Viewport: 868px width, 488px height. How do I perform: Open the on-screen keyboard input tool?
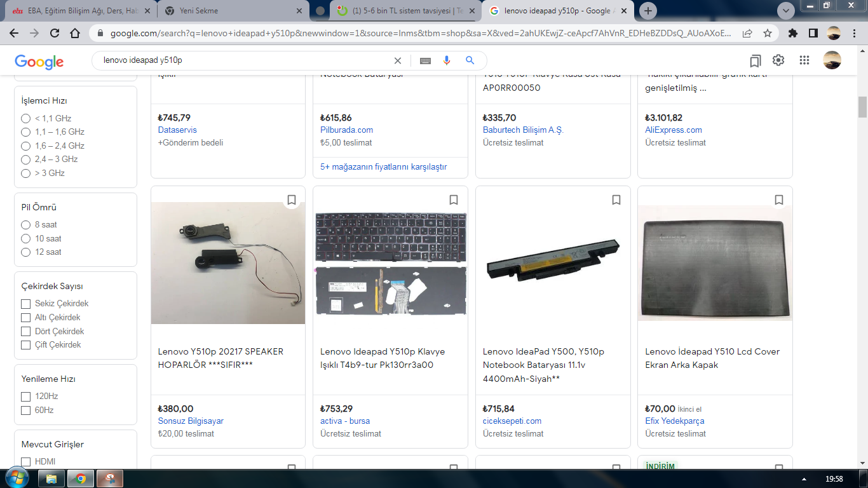tap(425, 60)
